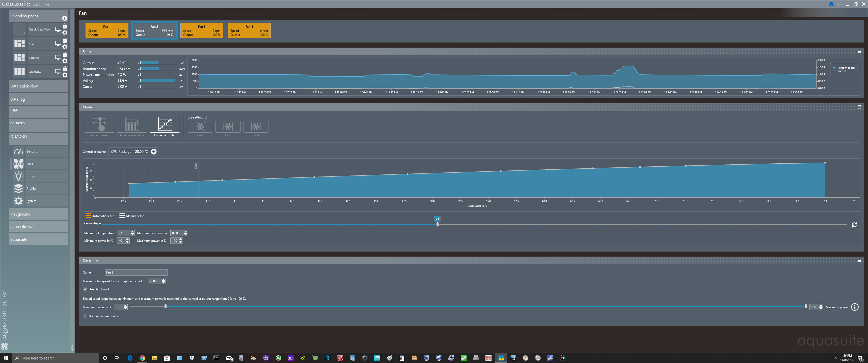Image resolution: width=868 pixels, height=363 pixels.
Task: Open Mode panel hamburger menu
Action: pyautogui.click(x=859, y=107)
